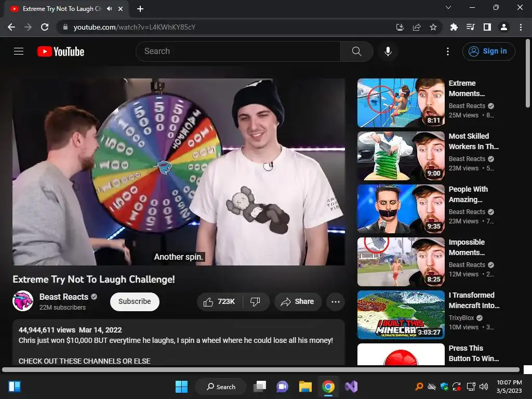Open Impossible Moments video thumbnail

coord(401,262)
